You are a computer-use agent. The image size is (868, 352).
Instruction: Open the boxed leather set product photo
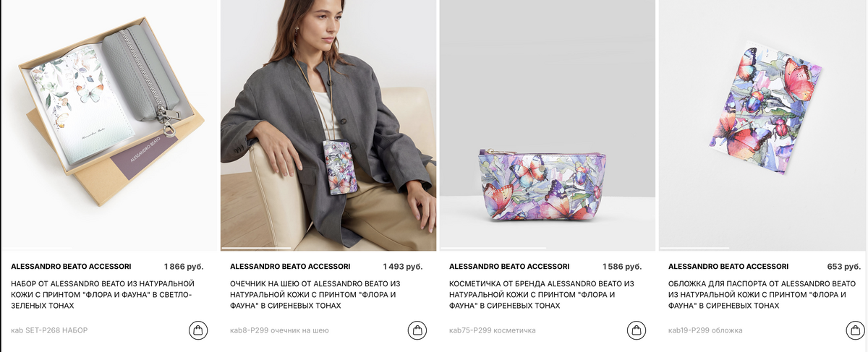pyautogui.click(x=109, y=124)
